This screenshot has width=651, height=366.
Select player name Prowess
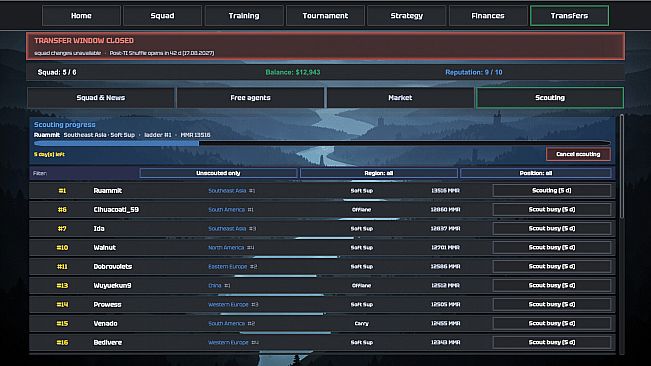[x=107, y=305]
